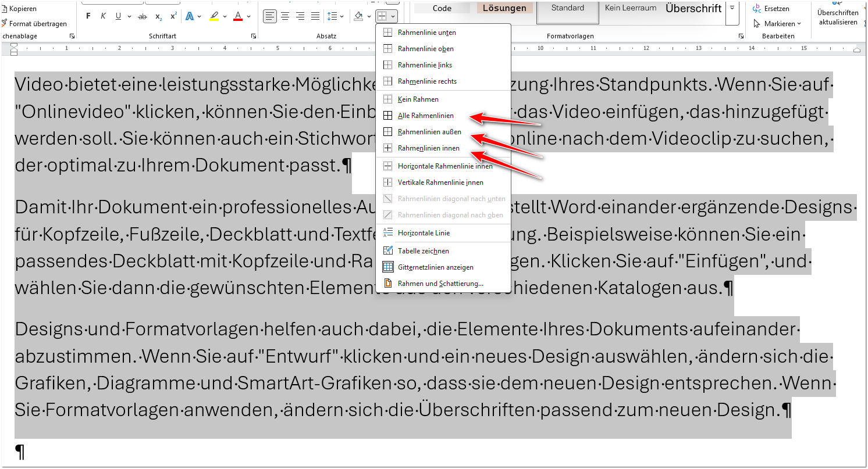This screenshot has width=868, height=469.
Task: Click the paragraph shading bucket icon
Action: pyautogui.click(x=358, y=16)
